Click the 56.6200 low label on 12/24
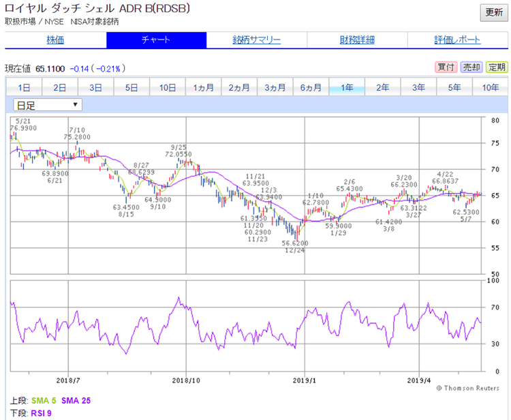This screenshot has height=420, width=511. pos(295,243)
